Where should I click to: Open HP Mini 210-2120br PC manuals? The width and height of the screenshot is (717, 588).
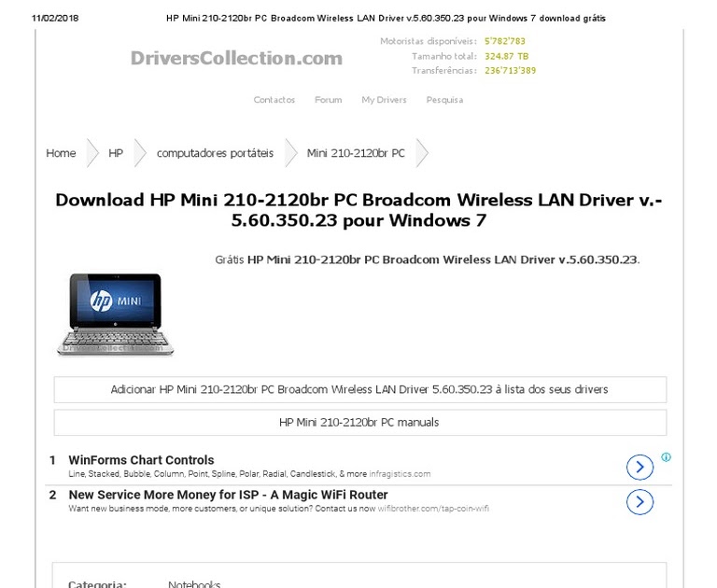(359, 423)
